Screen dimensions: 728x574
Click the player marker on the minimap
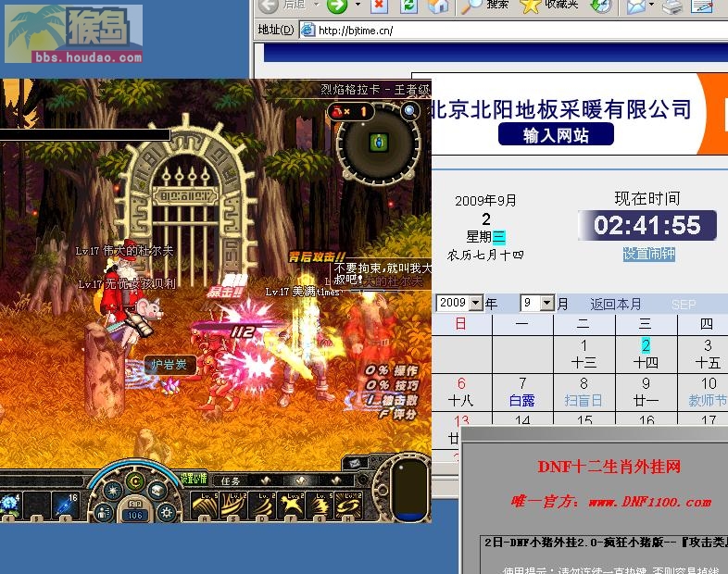click(x=380, y=142)
